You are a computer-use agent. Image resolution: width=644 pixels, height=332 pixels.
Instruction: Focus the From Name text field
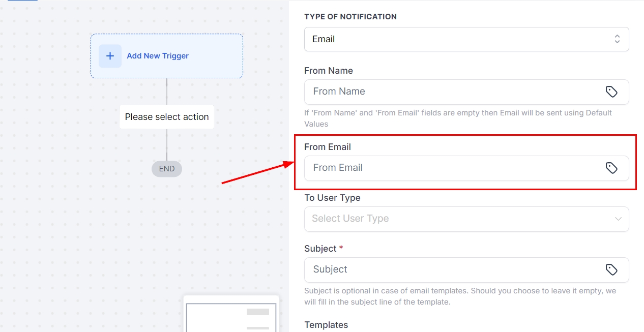(453, 92)
